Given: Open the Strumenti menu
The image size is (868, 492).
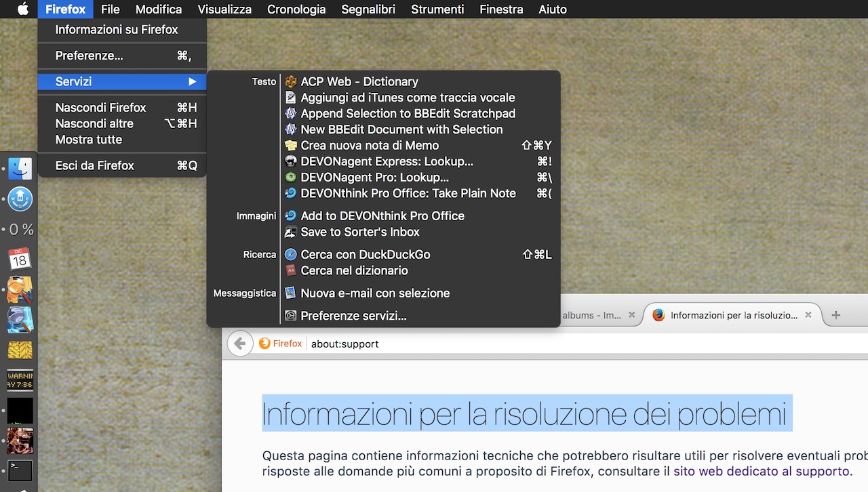Looking at the screenshot, I should (x=437, y=9).
